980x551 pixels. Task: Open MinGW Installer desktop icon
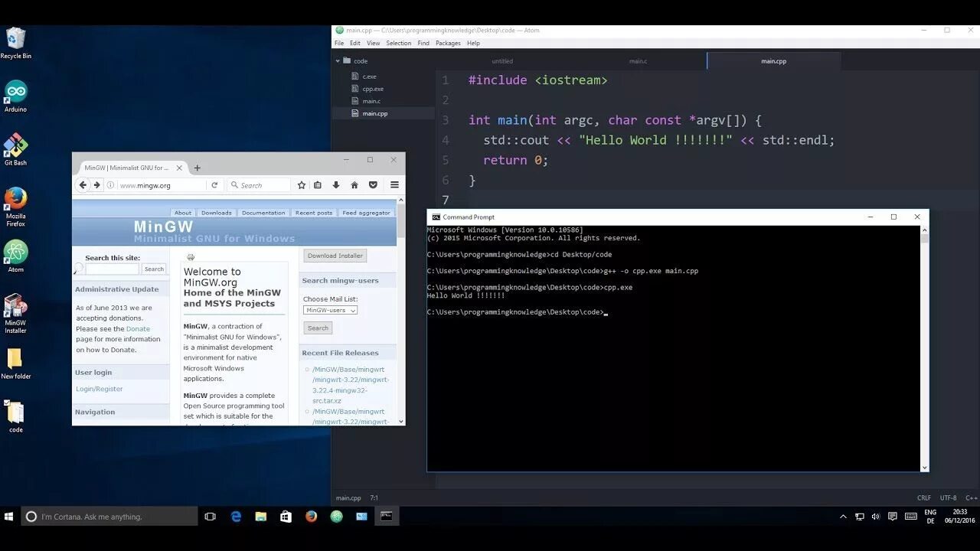(x=15, y=314)
